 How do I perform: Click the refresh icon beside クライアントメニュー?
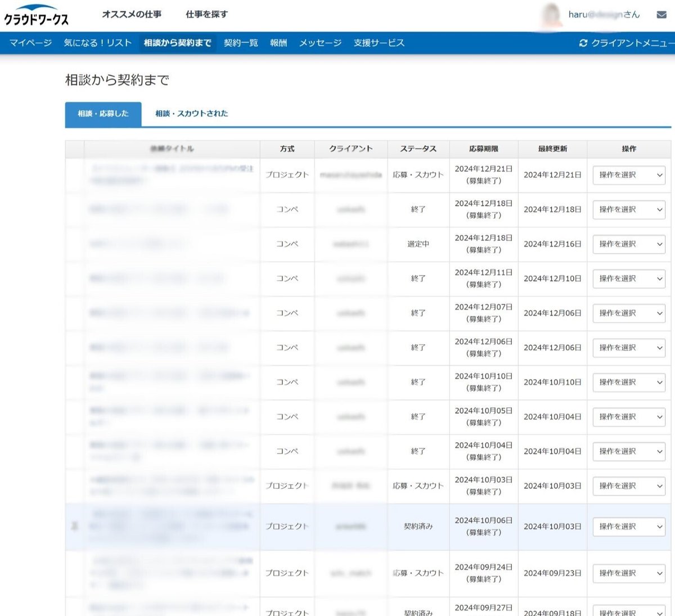pos(583,42)
